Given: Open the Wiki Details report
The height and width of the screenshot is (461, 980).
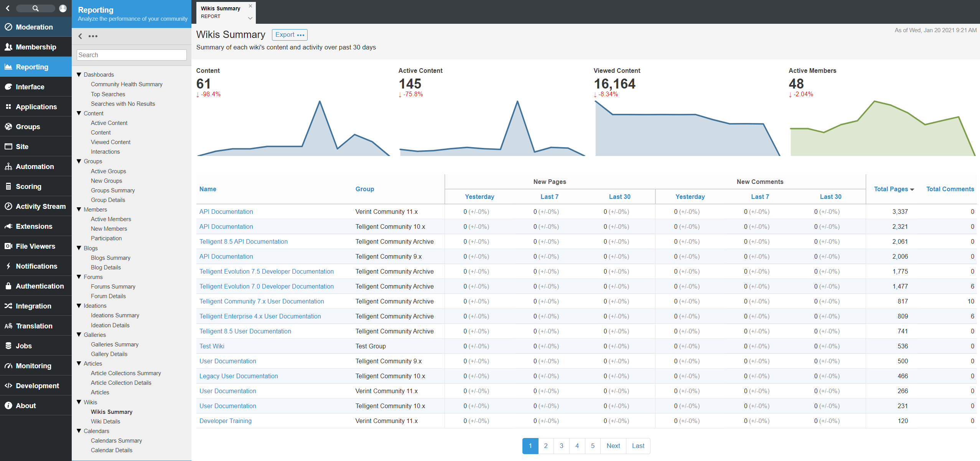Looking at the screenshot, I should tap(105, 422).
